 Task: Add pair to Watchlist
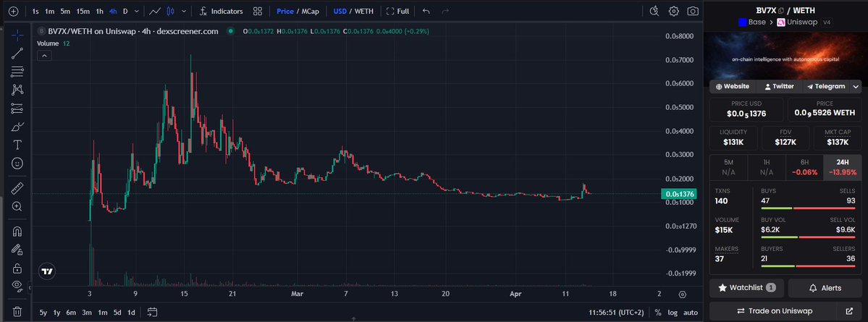pyautogui.click(x=747, y=288)
